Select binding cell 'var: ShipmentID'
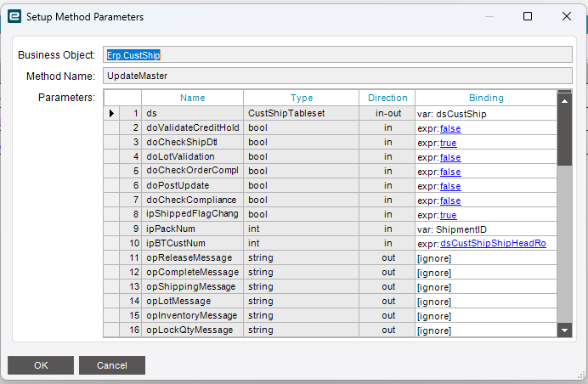 tap(486, 229)
